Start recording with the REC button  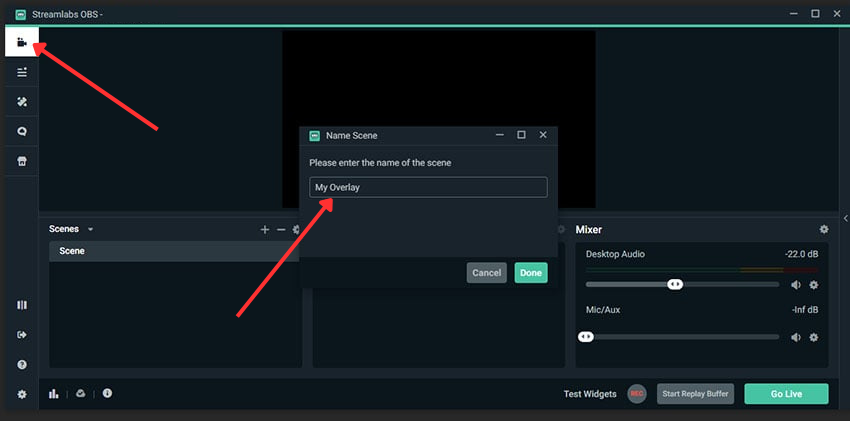pyautogui.click(x=637, y=394)
